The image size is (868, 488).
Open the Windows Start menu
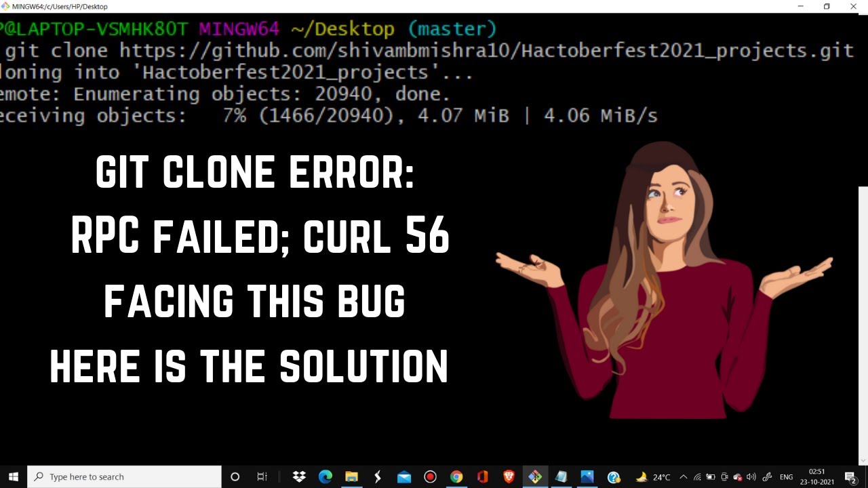14,476
